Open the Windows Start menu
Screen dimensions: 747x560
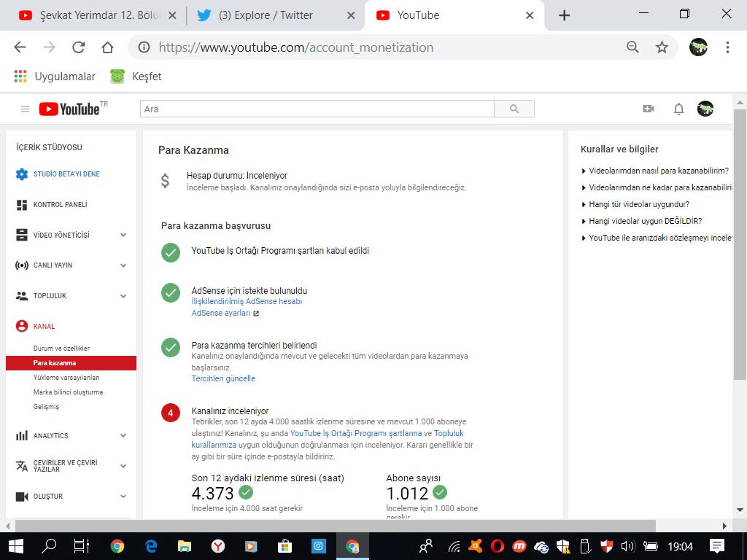click(x=16, y=546)
